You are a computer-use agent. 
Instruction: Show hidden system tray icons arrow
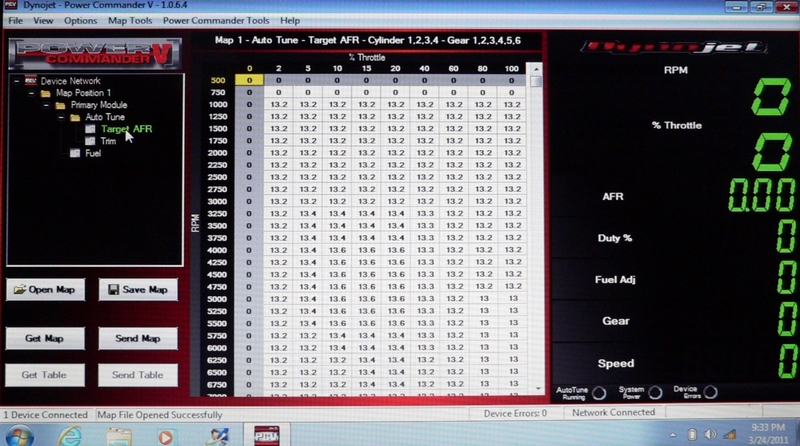tap(673, 435)
